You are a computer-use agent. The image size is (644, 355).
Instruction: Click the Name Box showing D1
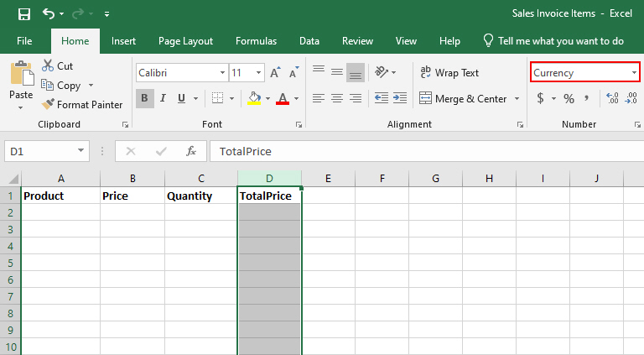point(46,151)
